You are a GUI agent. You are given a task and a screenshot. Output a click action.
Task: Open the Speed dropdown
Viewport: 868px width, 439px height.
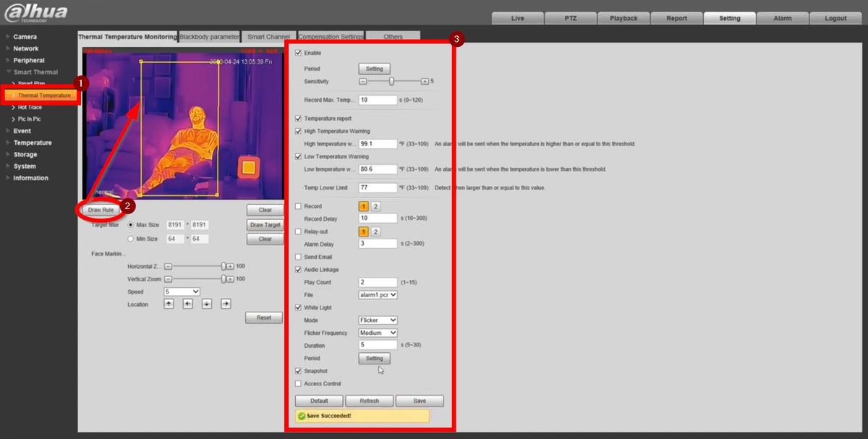[182, 291]
